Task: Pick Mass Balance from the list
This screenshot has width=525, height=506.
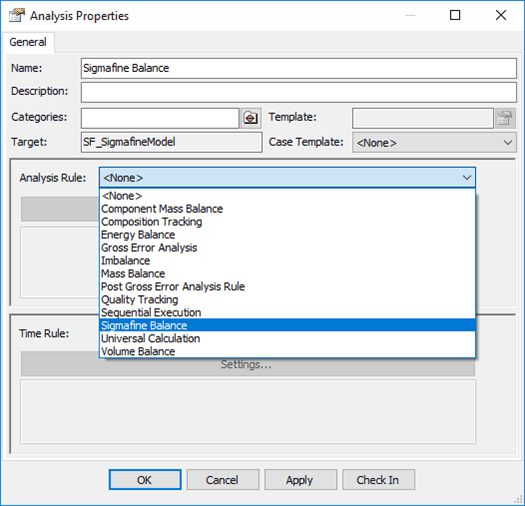Action: coord(287,274)
